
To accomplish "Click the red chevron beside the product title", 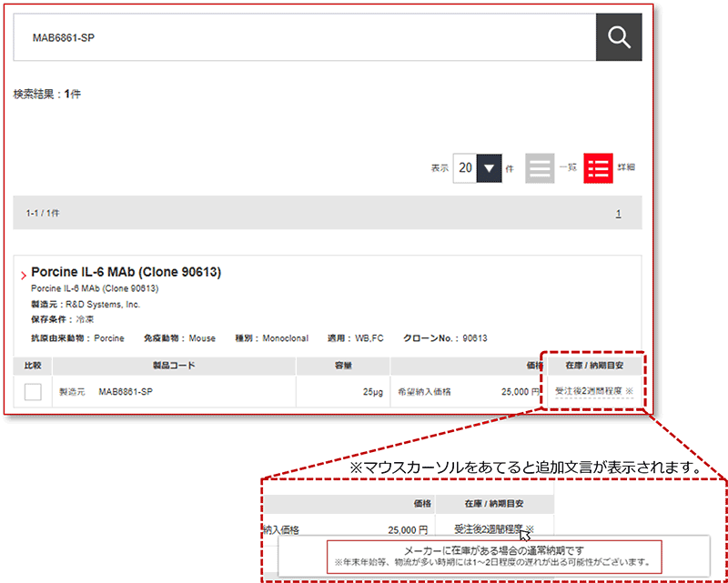I will [23, 274].
